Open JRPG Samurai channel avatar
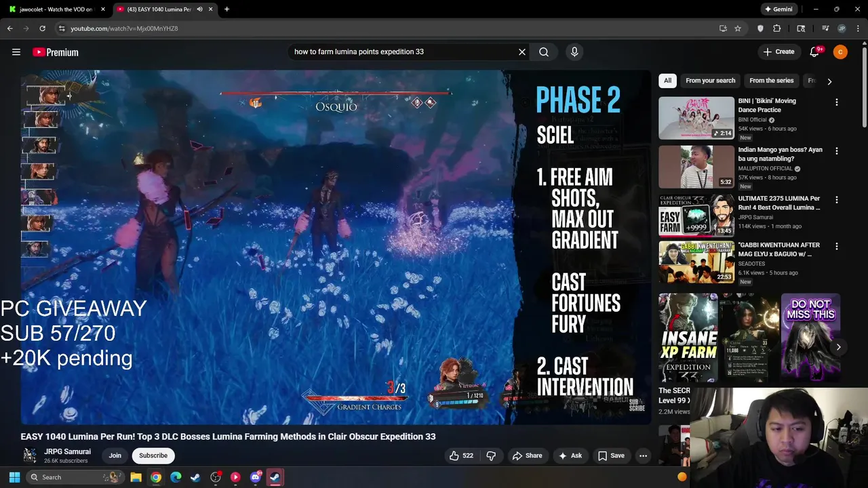This screenshot has height=488, width=868. (x=29, y=455)
